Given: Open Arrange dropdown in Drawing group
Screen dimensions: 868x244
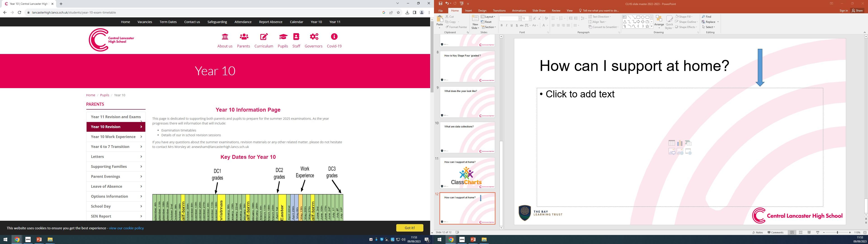Looking at the screenshot, I should [659, 22].
